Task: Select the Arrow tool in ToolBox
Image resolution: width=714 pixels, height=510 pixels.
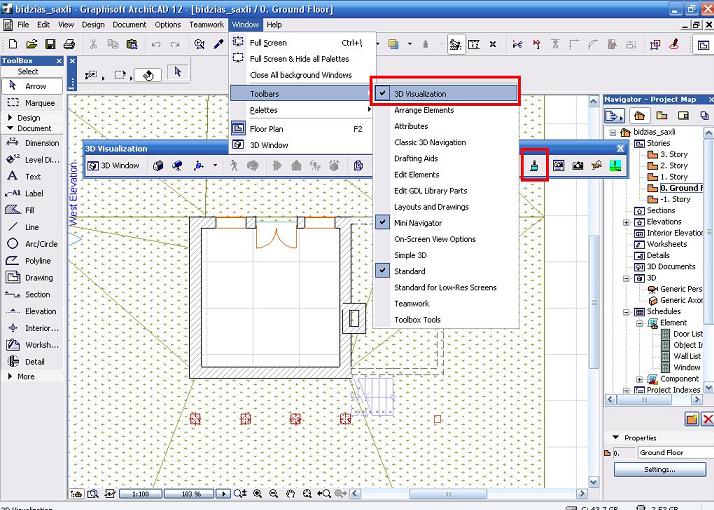Action: tap(32, 86)
